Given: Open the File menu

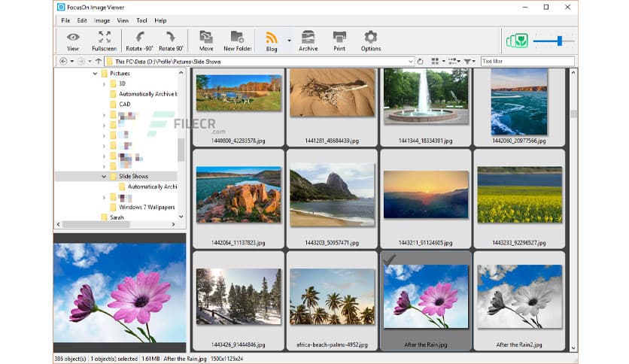Looking at the screenshot, I should 65,20.
